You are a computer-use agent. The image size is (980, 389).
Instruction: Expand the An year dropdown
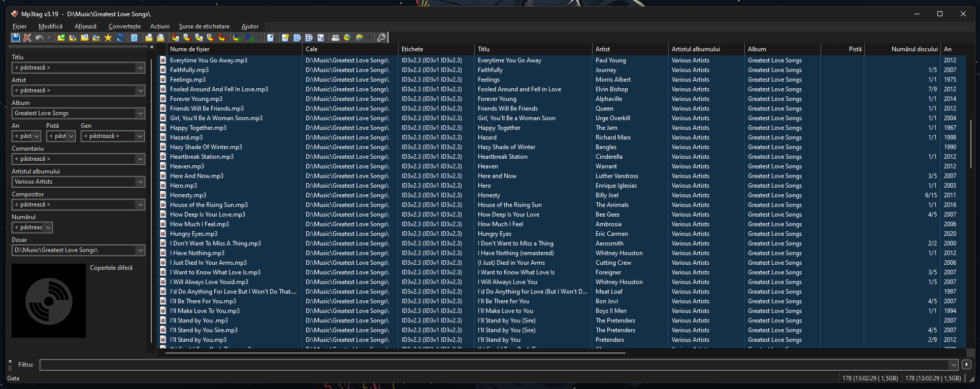pyautogui.click(x=36, y=136)
